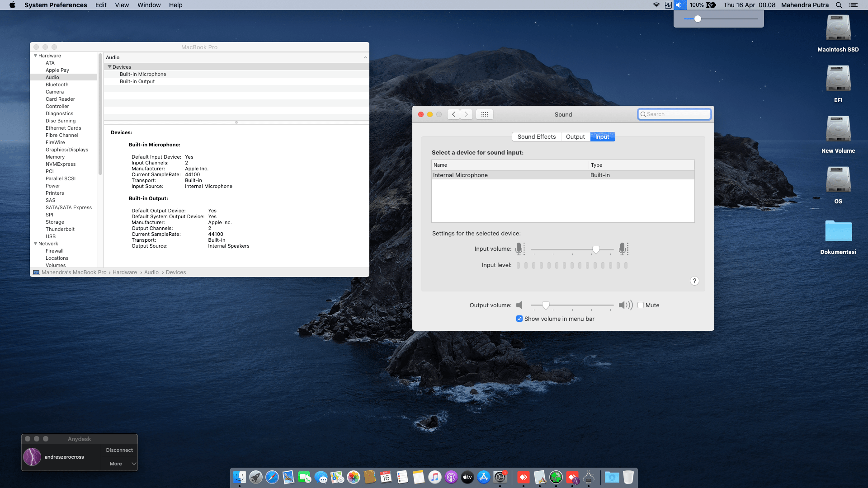Click battery 100% status in menu bar
The image size is (868, 488).
703,5
